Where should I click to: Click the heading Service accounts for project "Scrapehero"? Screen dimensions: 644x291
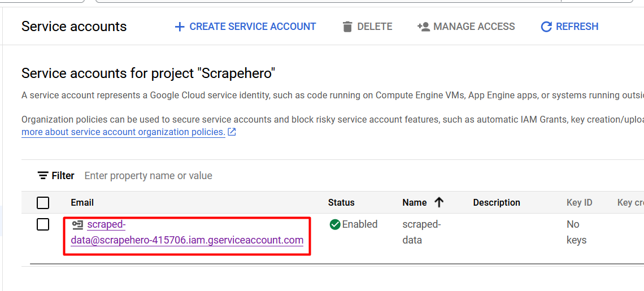[x=148, y=74]
